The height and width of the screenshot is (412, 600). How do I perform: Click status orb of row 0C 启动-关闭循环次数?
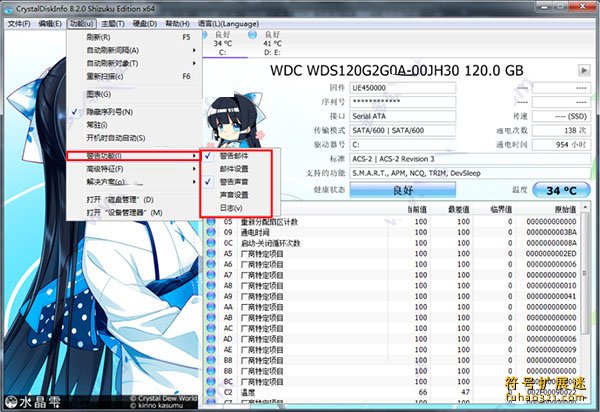(x=211, y=243)
